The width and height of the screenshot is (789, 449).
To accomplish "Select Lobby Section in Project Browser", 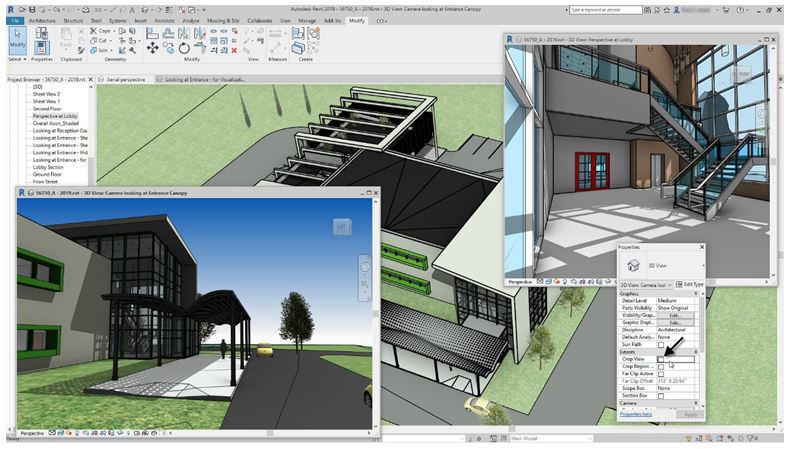I will (x=48, y=167).
